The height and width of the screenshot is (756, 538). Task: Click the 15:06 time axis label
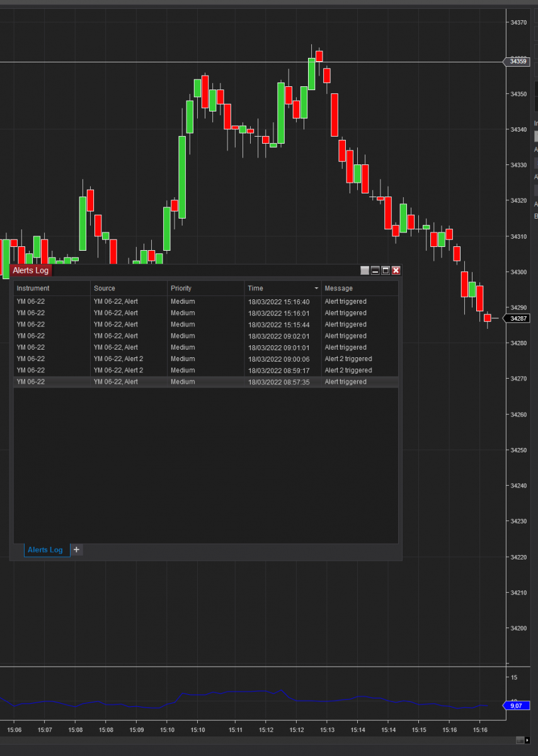pyautogui.click(x=14, y=730)
